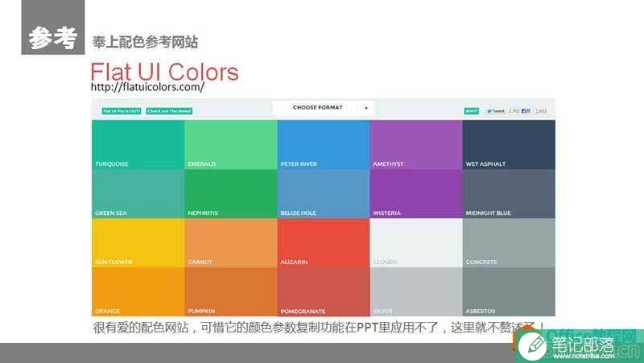This screenshot has width=644, height=363.
Task: Open the Choose Format dropdown
Action: [x=324, y=108]
